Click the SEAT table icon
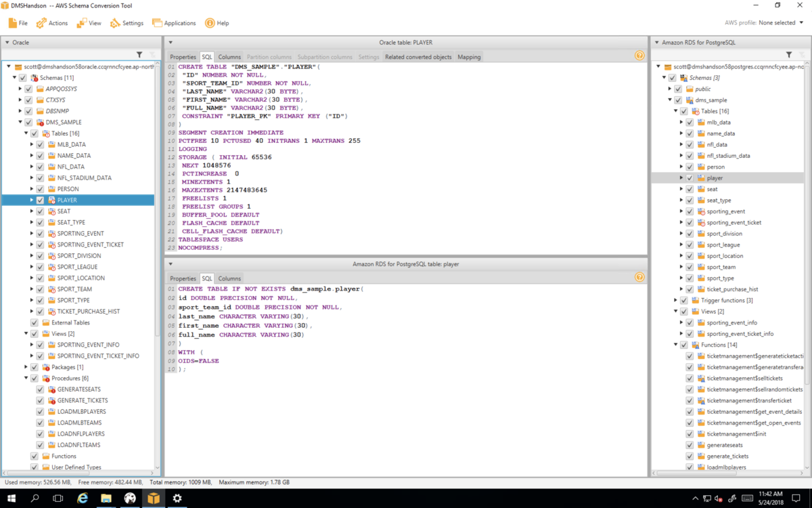 coord(51,211)
